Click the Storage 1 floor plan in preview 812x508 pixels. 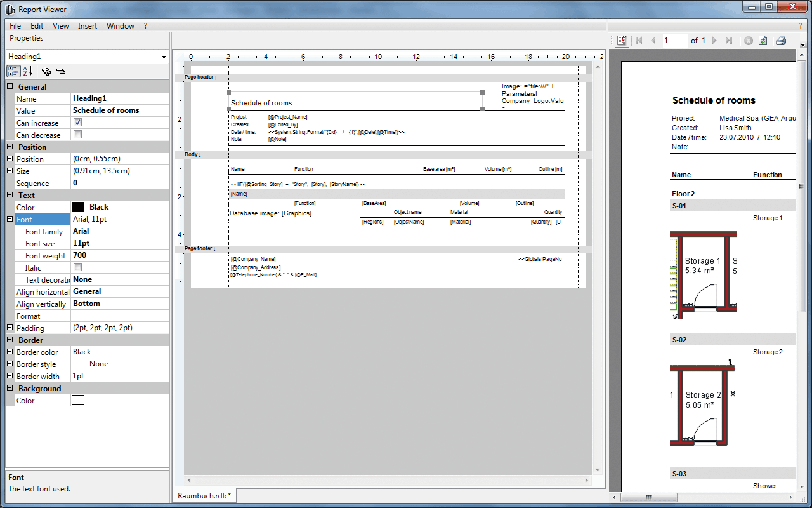[704, 275]
